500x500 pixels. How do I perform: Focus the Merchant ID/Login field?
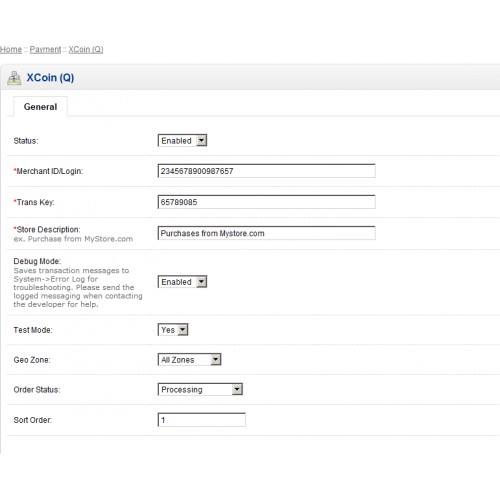click(266, 171)
